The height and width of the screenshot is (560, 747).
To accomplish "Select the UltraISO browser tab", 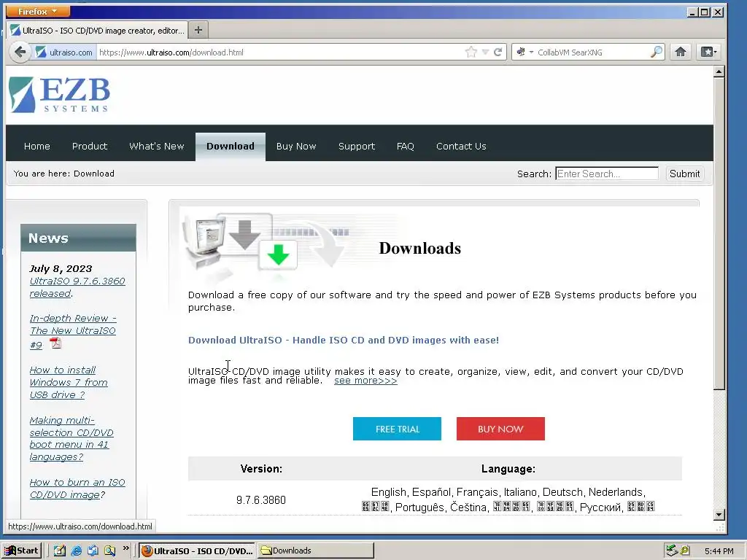I will [x=97, y=31].
